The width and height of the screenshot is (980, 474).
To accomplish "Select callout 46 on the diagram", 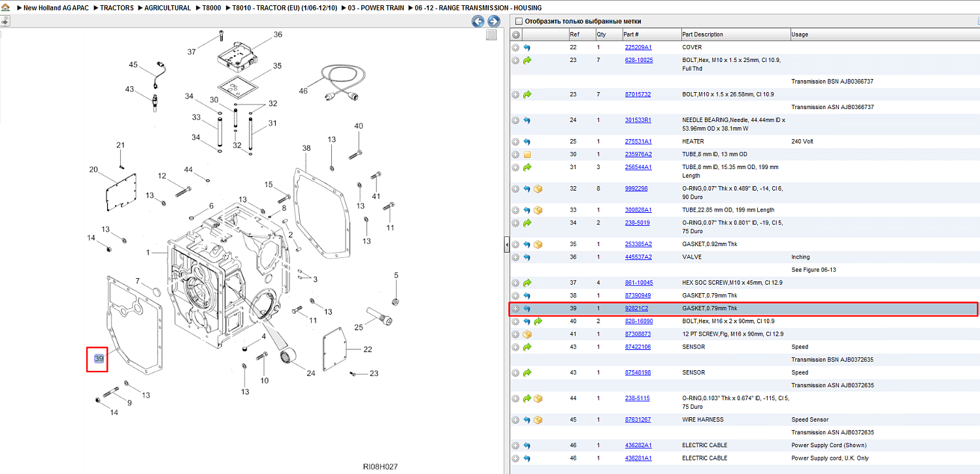I will [303, 91].
